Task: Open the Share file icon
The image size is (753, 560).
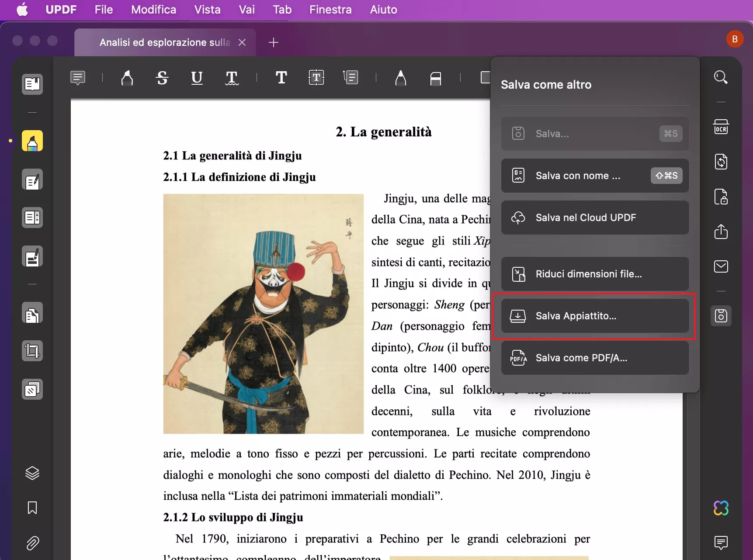Action: [721, 232]
